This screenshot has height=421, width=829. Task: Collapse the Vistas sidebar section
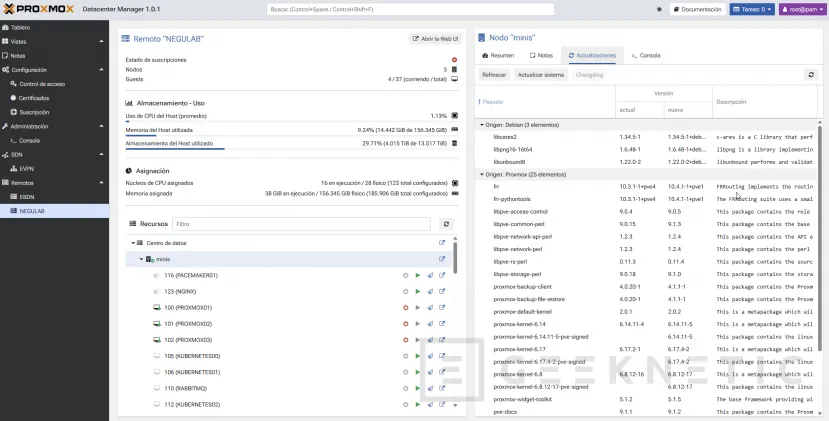102,41
